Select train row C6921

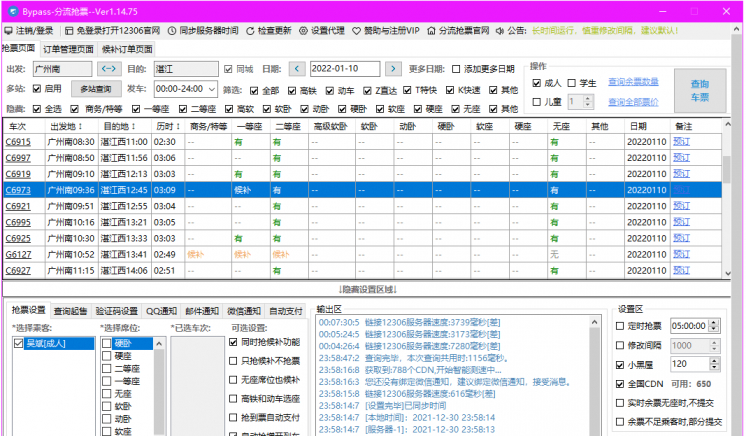click(x=363, y=206)
